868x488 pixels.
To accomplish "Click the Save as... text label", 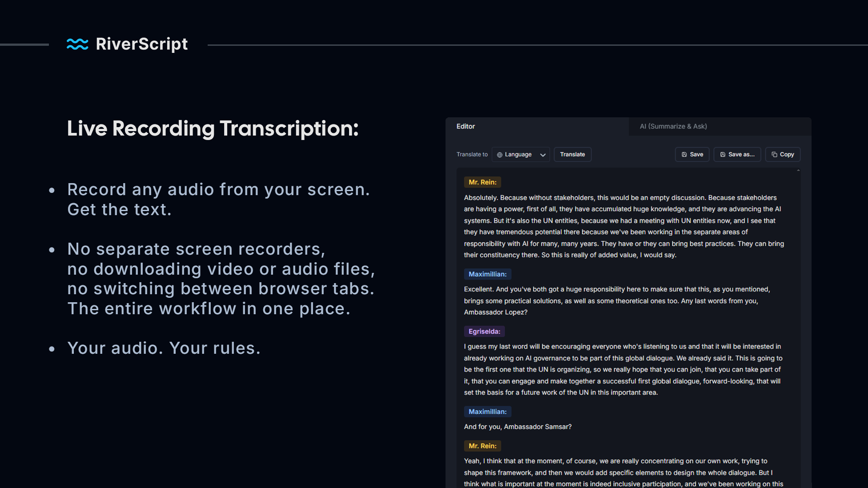I will 741,154.
